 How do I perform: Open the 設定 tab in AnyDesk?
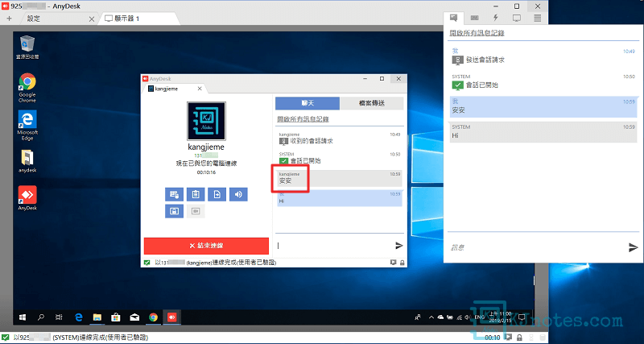pyautogui.click(x=34, y=18)
